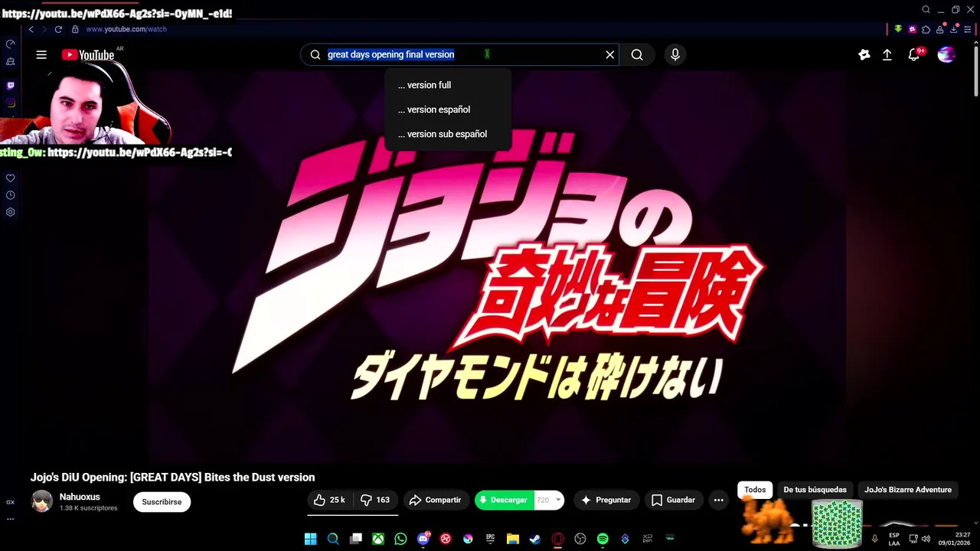Go to the YouTube home logo

88,54
